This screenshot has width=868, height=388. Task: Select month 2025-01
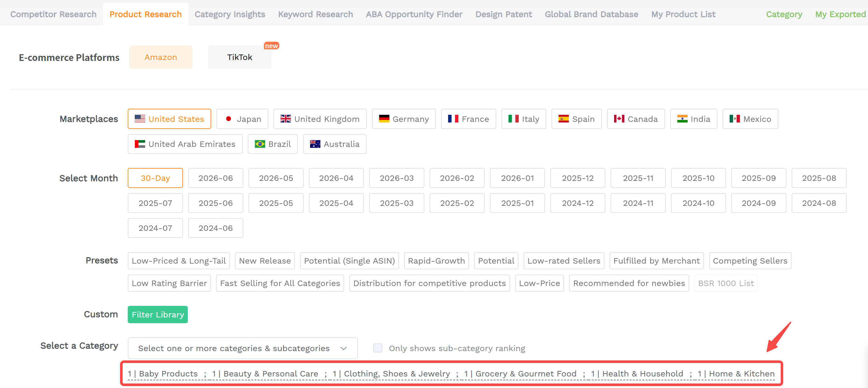pos(517,203)
